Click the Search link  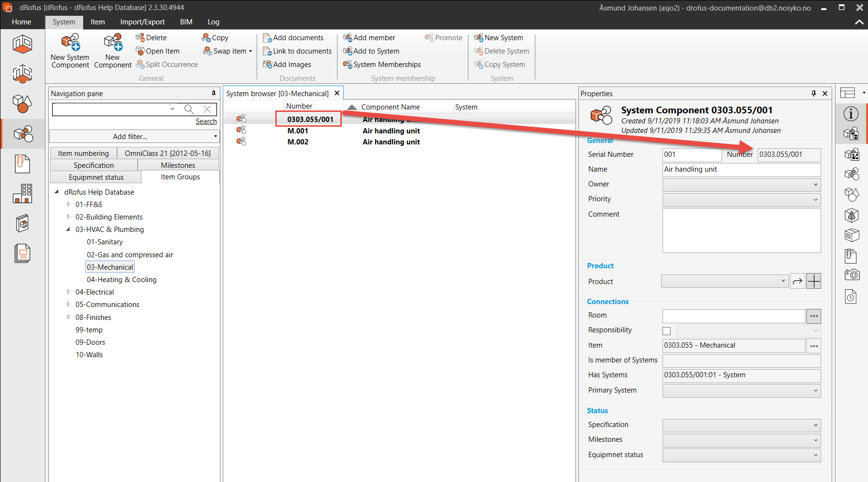tap(206, 121)
